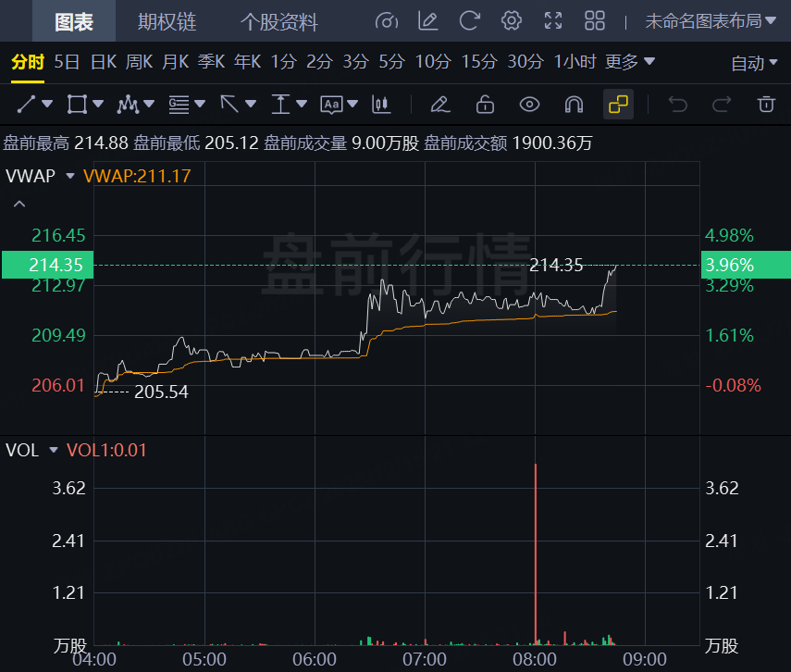The height and width of the screenshot is (672, 791).
Task: Select the wave pattern drawing tool
Action: [128, 105]
